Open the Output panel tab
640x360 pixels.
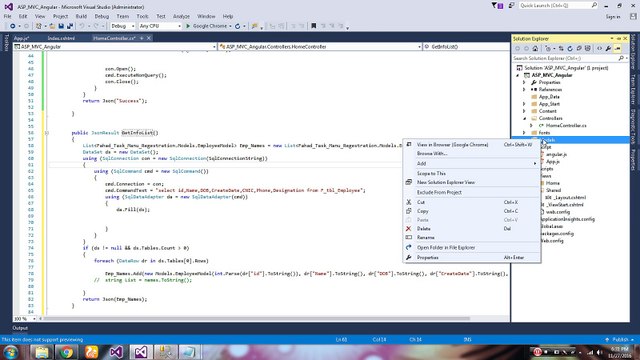(x=20, y=328)
